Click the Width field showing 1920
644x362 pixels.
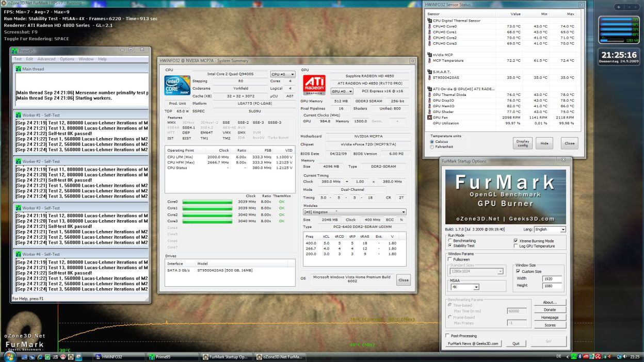click(x=552, y=279)
